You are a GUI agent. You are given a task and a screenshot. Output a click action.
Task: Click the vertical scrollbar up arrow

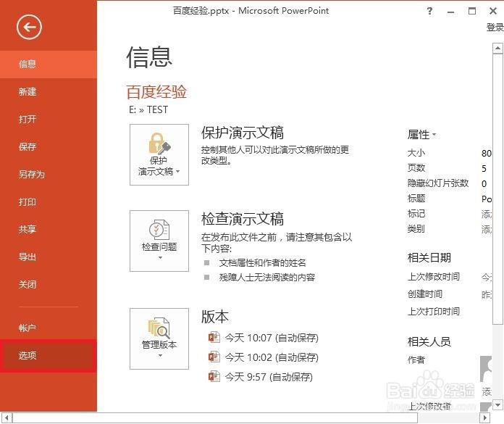click(x=497, y=49)
